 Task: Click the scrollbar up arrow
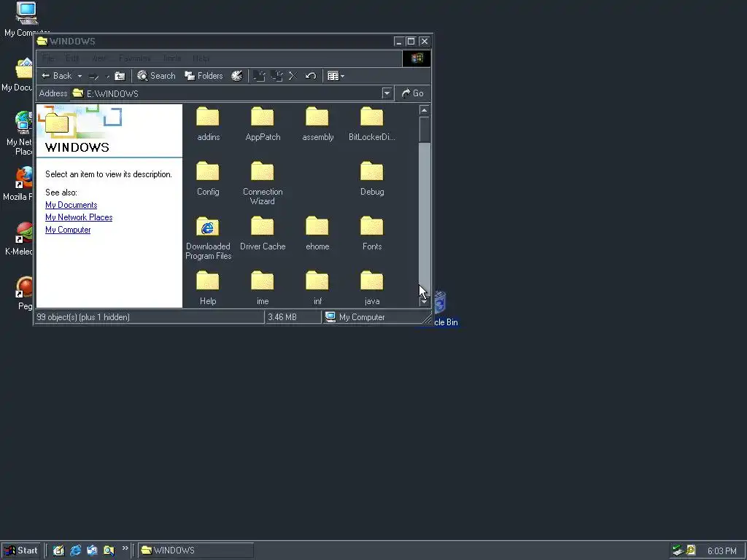pos(424,111)
